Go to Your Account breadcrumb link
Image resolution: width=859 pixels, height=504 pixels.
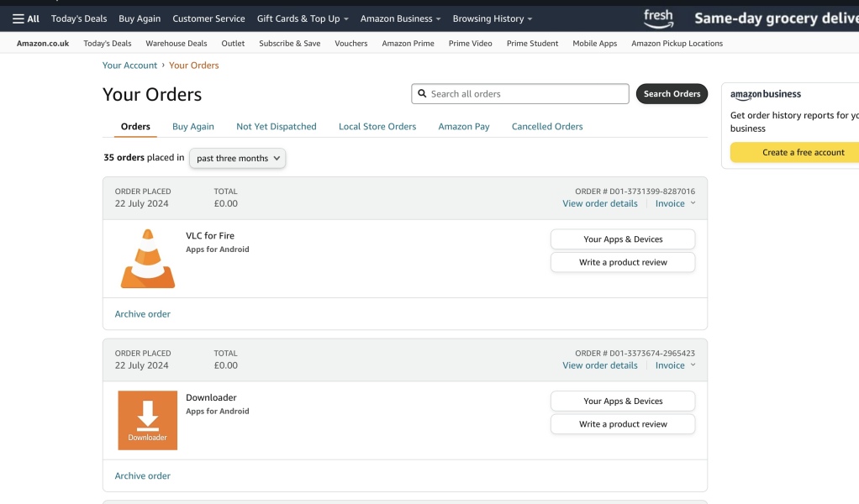click(x=129, y=66)
